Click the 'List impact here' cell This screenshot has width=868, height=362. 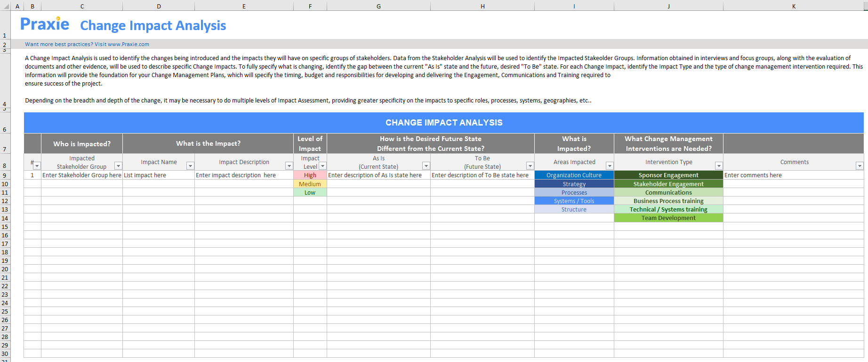159,175
